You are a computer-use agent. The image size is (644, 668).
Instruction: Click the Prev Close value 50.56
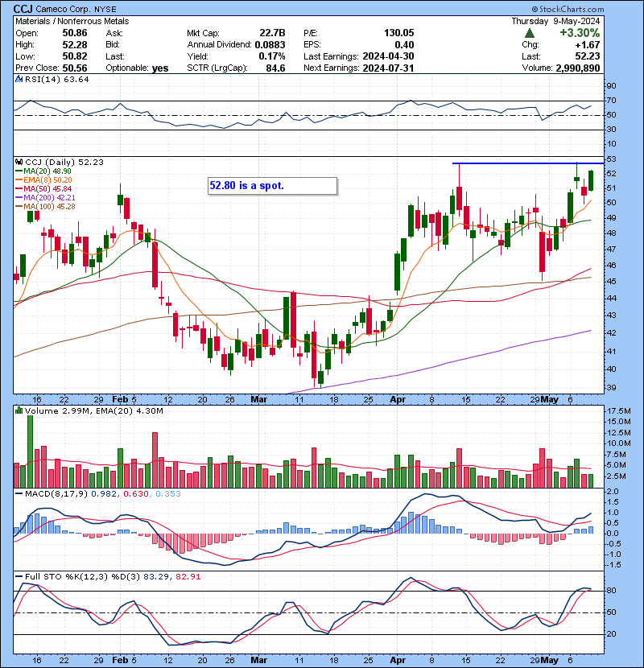pyautogui.click(x=75, y=68)
